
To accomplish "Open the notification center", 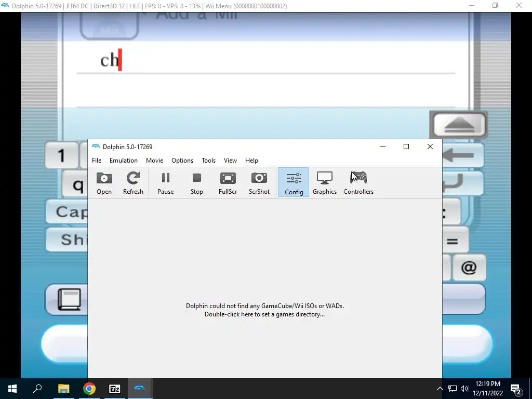I will pos(516,389).
